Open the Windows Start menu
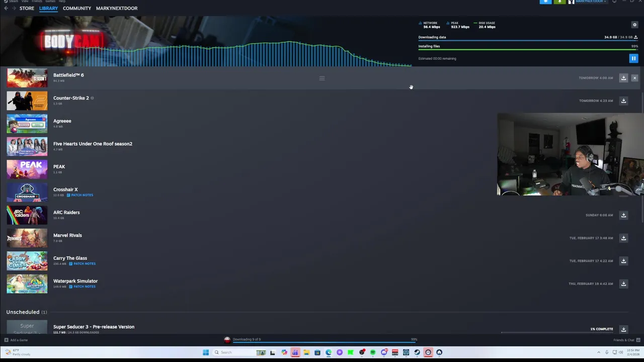644x362 pixels. (x=206, y=352)
